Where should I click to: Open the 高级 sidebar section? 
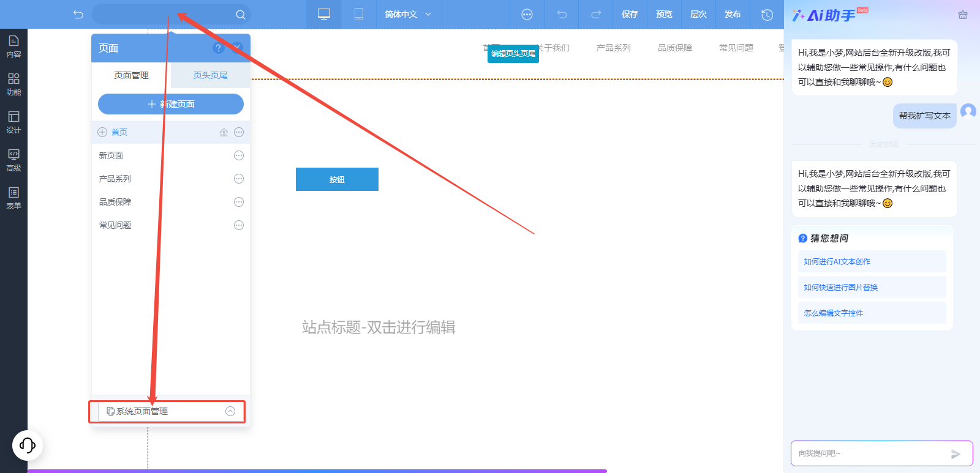[13, 160]
